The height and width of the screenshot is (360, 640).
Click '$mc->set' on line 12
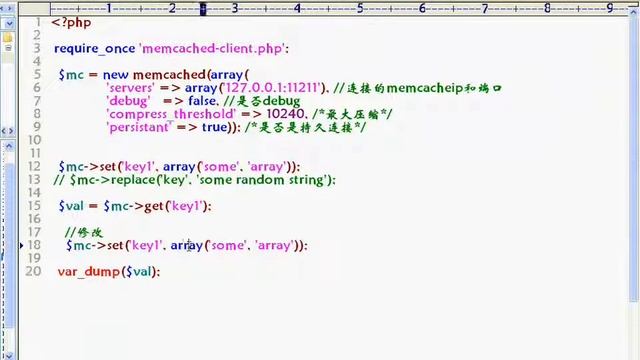87,167
